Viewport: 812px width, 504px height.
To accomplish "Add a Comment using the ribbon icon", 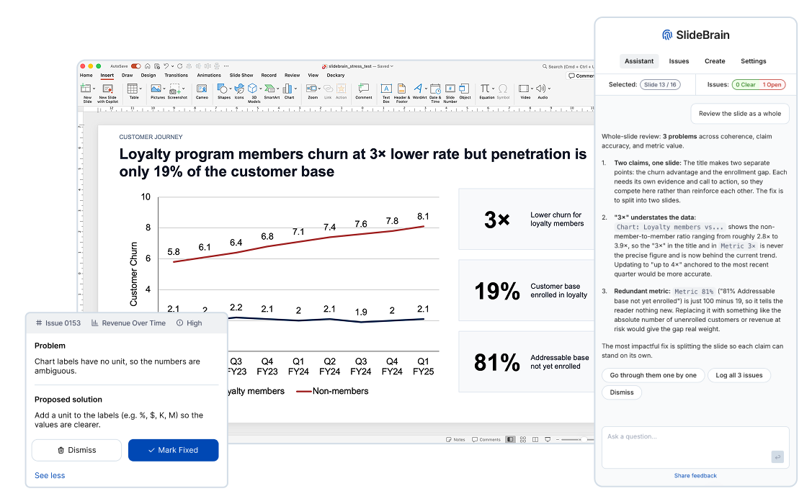I will (x=364, y=89).
